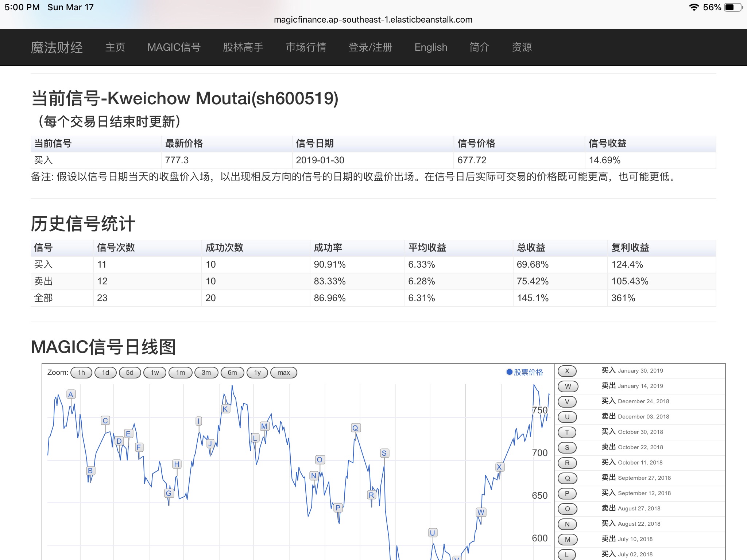This screenshot has width=747, height=560.
Task: Click the M pill for July 10, 2018
Action: coord(567,540)
